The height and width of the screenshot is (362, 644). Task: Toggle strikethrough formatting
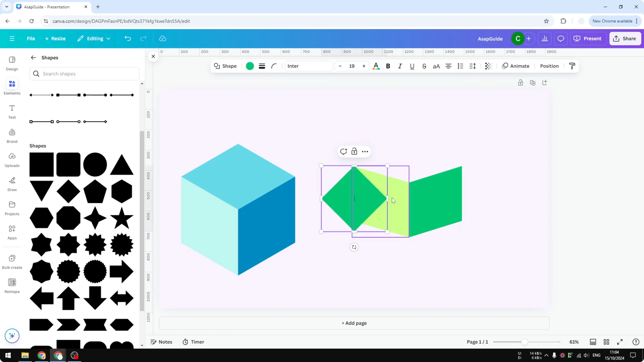pyautogui.click(x=424, y=66)
